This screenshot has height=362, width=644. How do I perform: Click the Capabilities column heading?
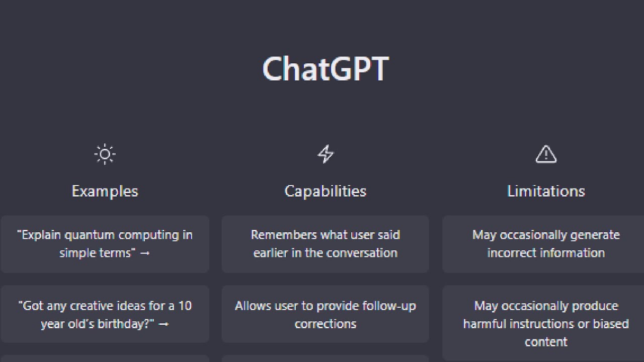pyautogui.click(x=326, y=191)
